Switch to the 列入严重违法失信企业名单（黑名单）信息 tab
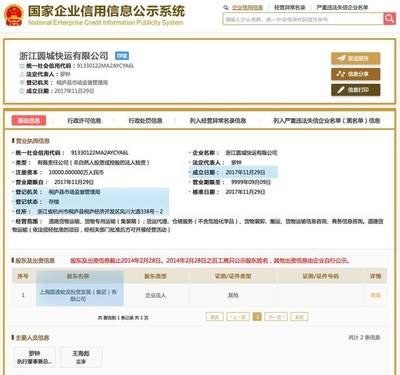This screenshot has width=400, height=375. (327, 121)
